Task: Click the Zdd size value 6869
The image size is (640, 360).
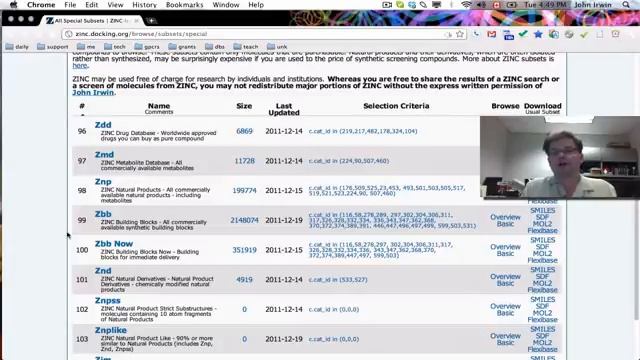Action: coord(244,131)
